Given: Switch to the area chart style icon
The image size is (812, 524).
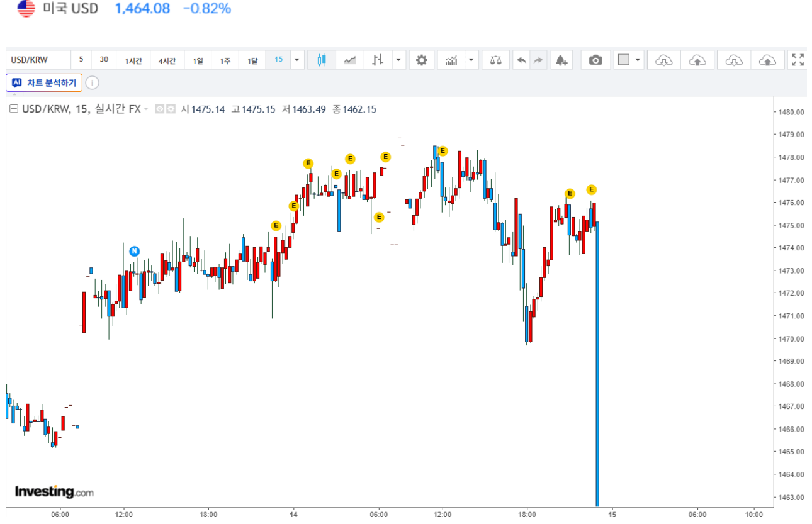Looking at the screenshot, I should (x=350, y=60).
